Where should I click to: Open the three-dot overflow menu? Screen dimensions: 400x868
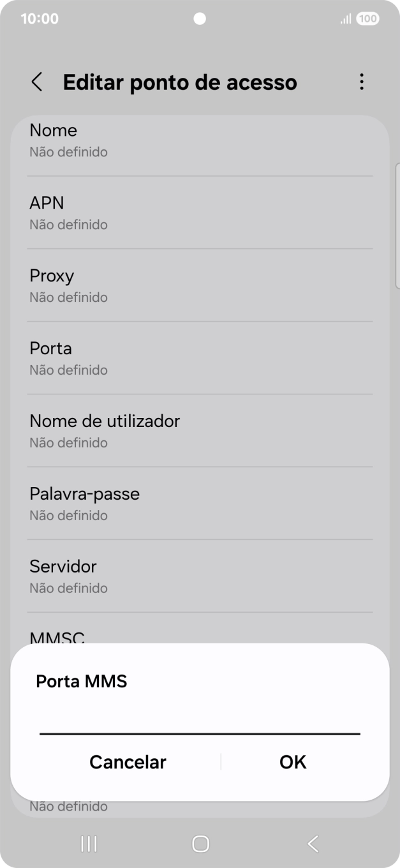(361, 82)
